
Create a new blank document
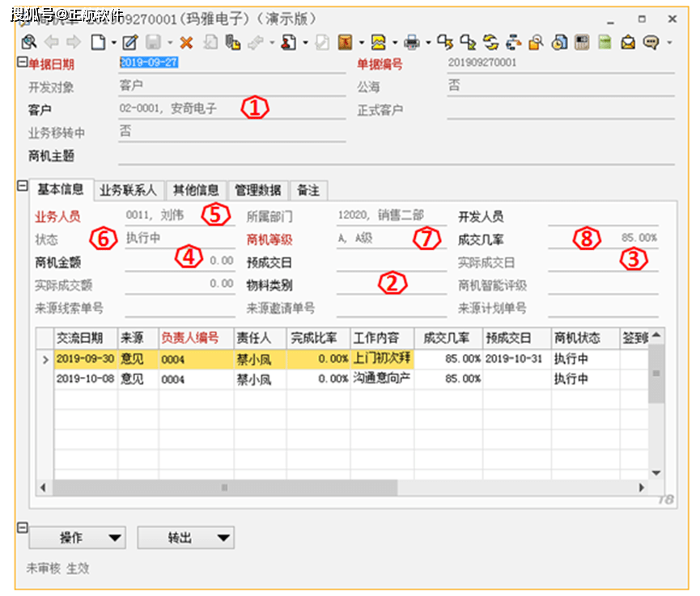(x=98, y=42)
